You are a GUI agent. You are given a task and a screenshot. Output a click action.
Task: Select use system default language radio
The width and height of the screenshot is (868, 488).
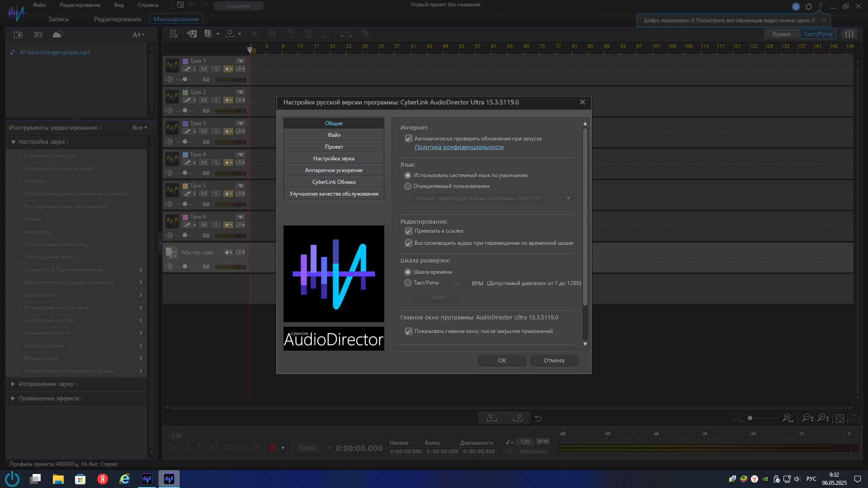coord(408,175)
